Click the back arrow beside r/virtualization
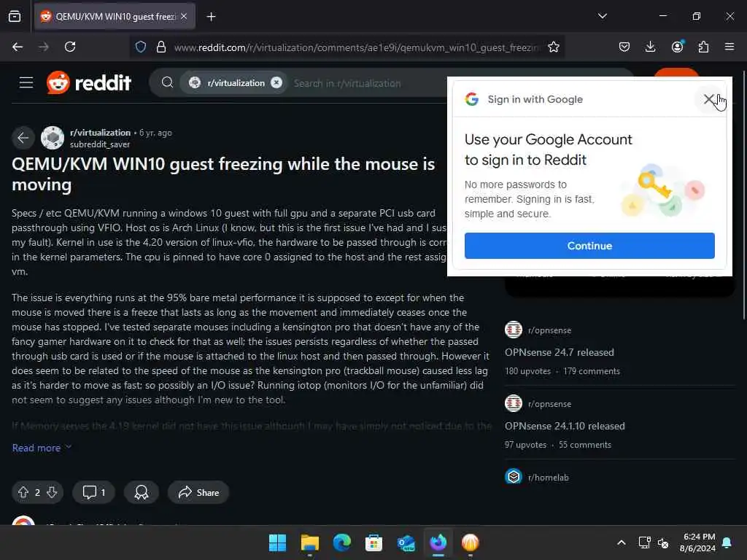This screenshot has width=747, height=560. pyautogui.click(x=23, y=138)
